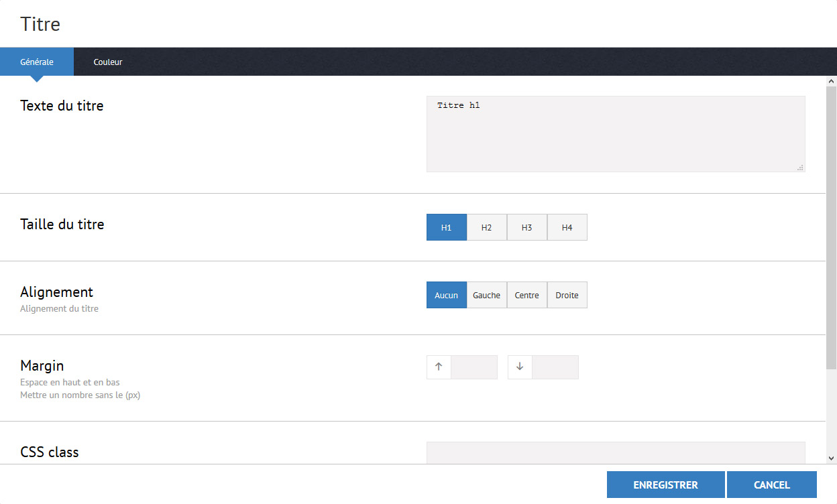
Task: Select Aucun alignment option
Action: (x=447, y=295)
